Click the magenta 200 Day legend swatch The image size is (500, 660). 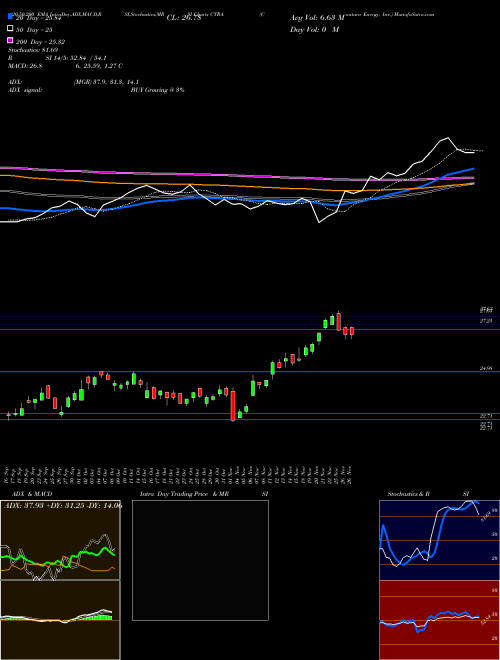point(10,40)
